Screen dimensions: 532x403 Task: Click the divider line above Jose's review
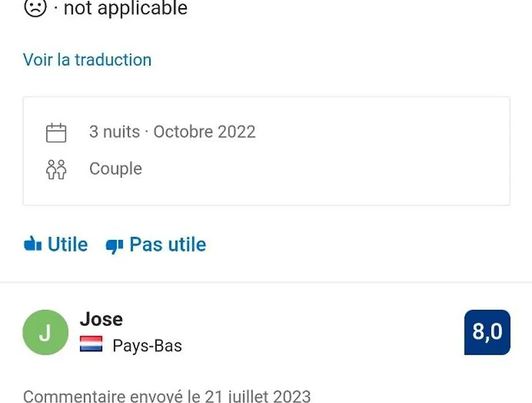click(x=266, y=282)
